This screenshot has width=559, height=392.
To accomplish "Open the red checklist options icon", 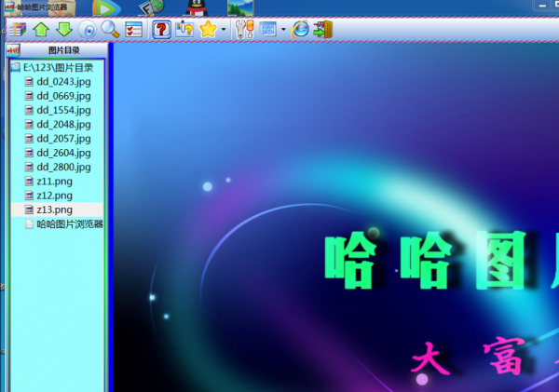I will pyautogui.click(x=133, y=29).
